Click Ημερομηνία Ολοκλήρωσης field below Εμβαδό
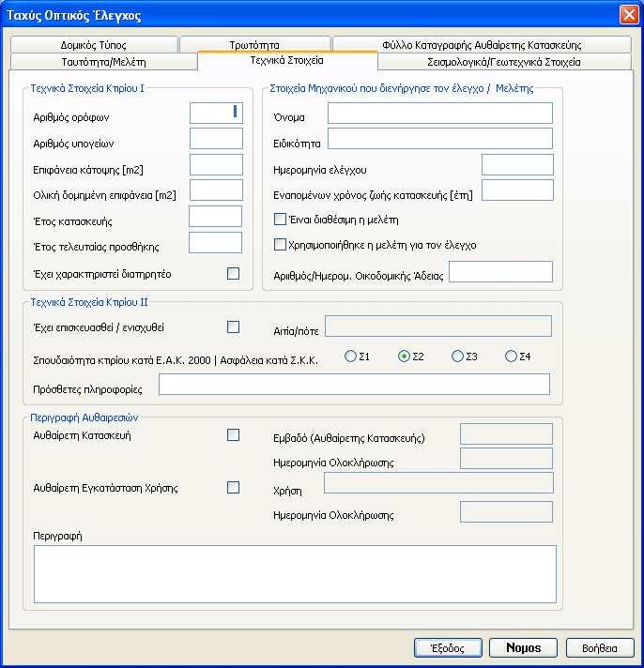The height and width of the screenshot is (668, 644). coord(506,459)
